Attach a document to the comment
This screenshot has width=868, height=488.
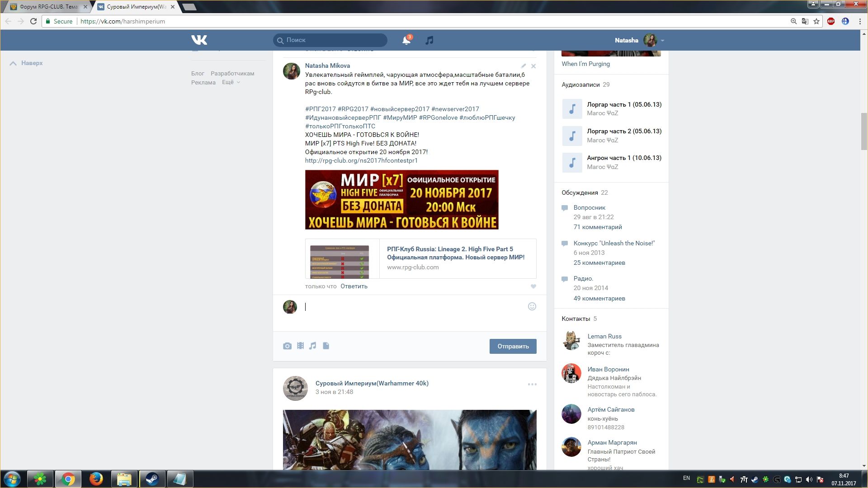[326, 346]
